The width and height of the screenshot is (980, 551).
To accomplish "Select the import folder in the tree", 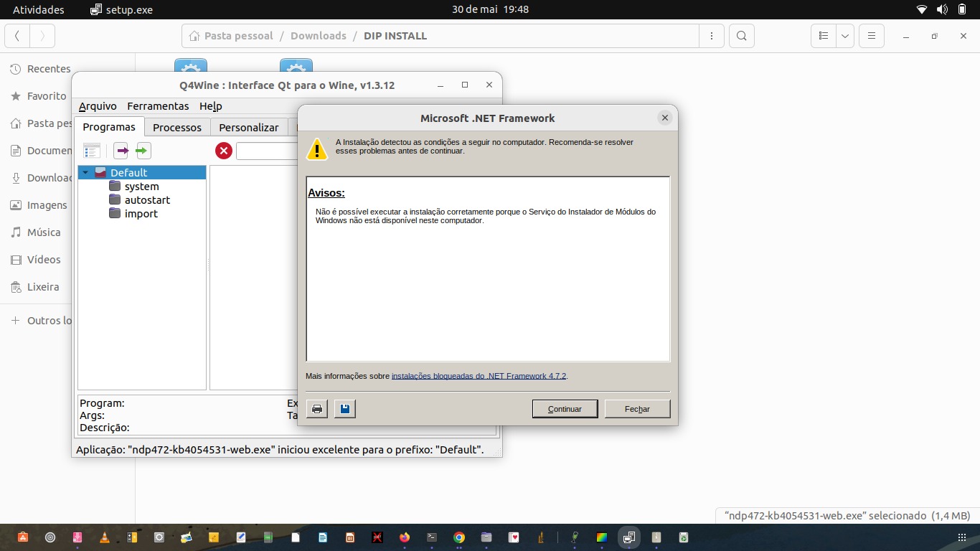I will point(141,214).
